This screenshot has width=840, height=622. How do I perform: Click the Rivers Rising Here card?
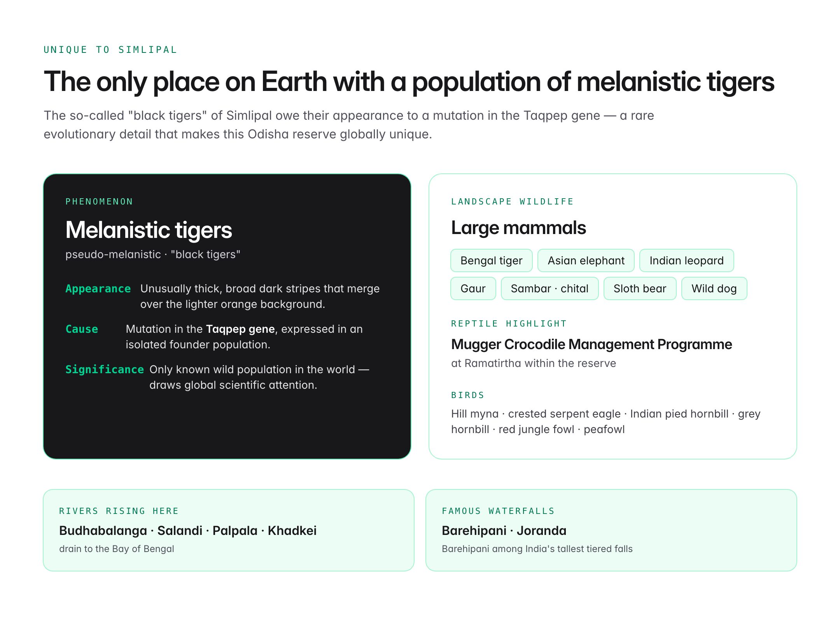click(x=229, y=530)
